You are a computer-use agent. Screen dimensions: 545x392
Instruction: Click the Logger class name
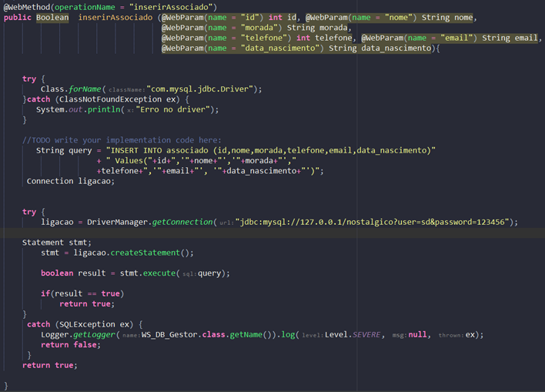tap(55, 334)
